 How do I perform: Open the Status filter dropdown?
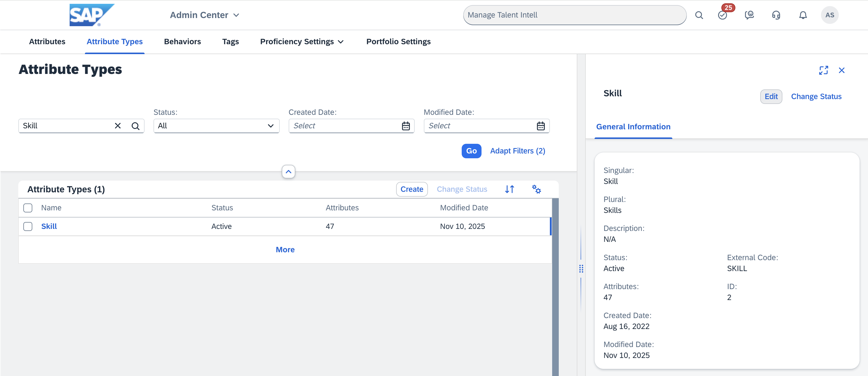(x=216, y=126)
